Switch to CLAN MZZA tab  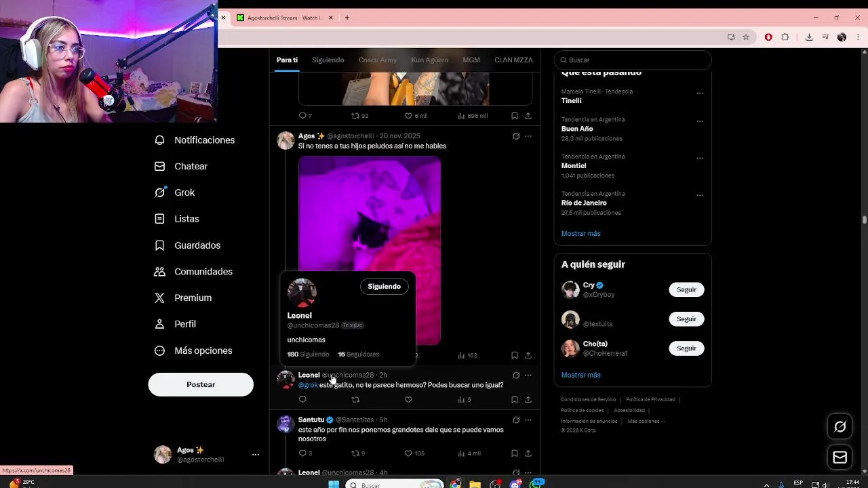[513, 60]
